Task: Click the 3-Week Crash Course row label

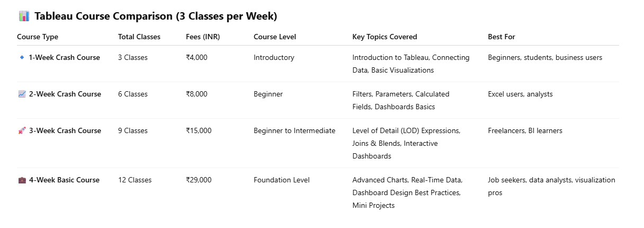Action: click(x=65, y=130)
